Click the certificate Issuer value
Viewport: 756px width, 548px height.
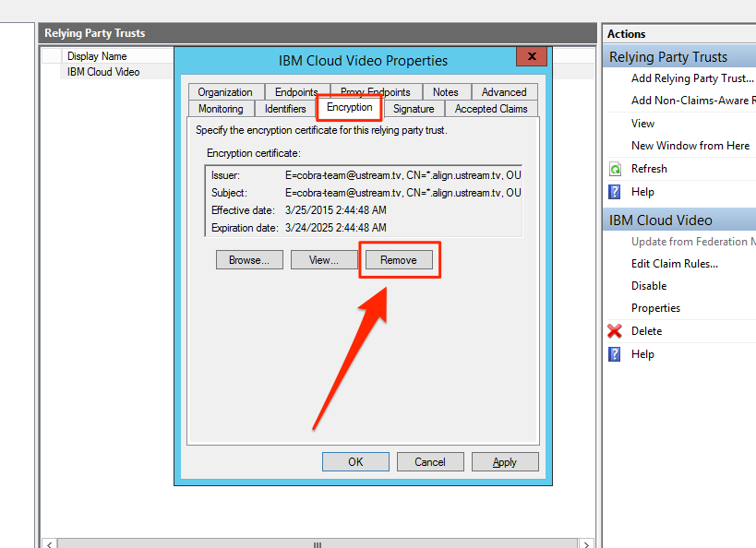click(x=403, y=175)
